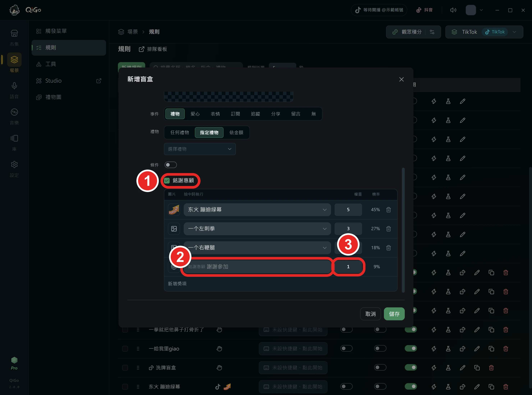Click the pencil edit icon in 东火 蹦迪绿幕 rule row
532x395 pixels.
(x=477, y=387)
